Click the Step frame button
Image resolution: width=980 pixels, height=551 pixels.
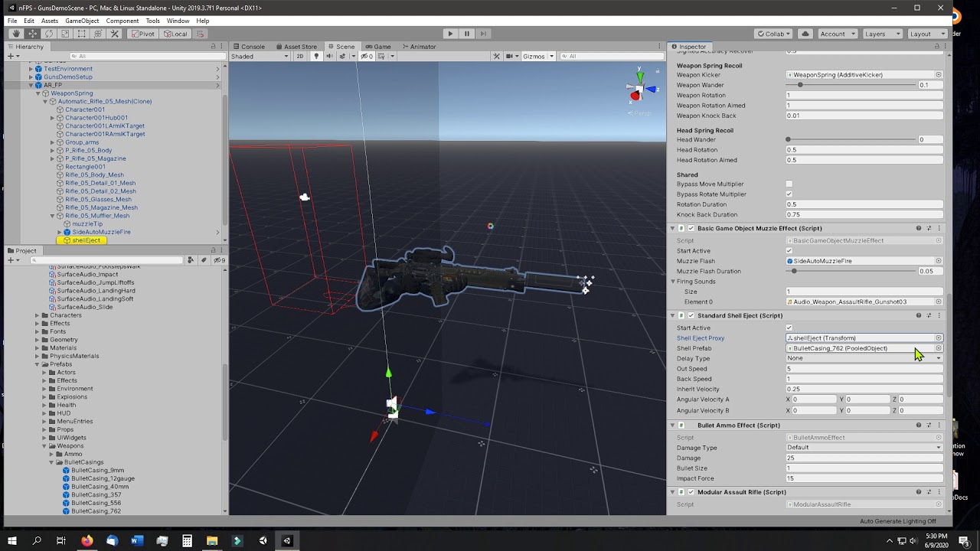(482, 34)
